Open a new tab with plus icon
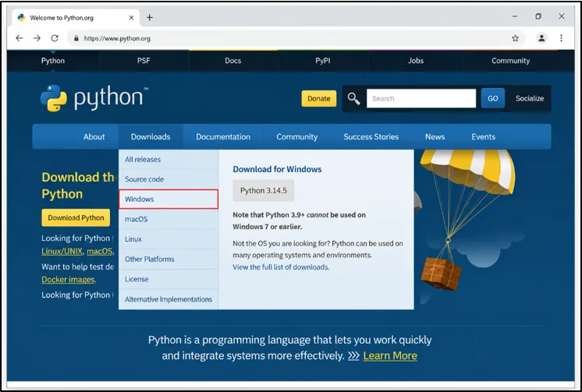Screen dimensions: 582x392 pyautogui.click(x=150, y=17)
